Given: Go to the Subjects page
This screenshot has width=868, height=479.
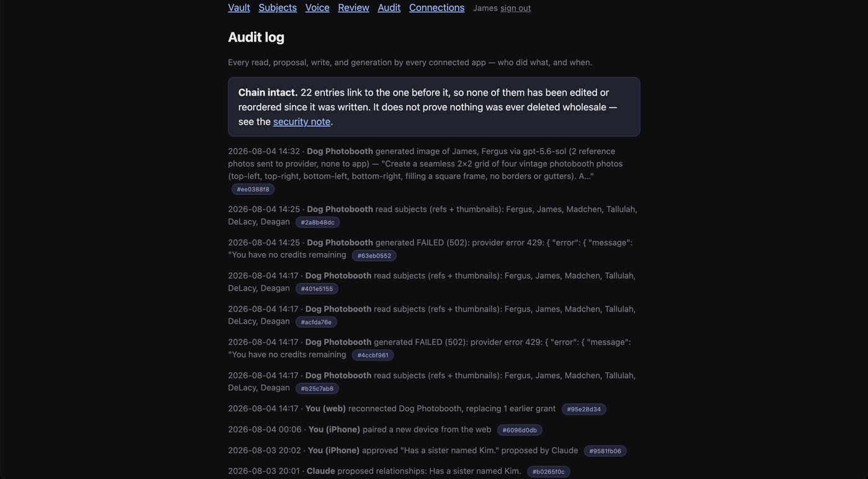Looking at the screenshot, I should point(278,7).
